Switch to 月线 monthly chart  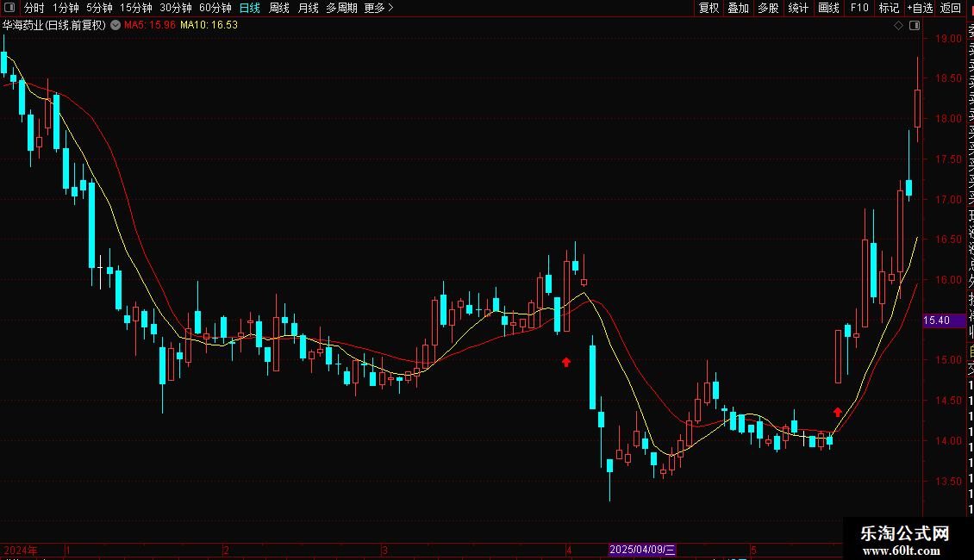[308, 8]
